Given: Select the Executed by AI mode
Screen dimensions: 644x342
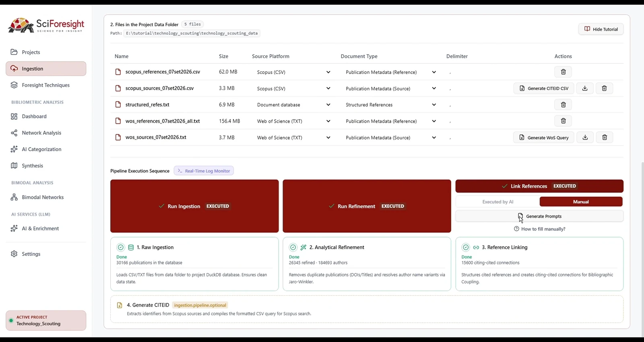Looking at the screenshot, I should pos(498,202).
